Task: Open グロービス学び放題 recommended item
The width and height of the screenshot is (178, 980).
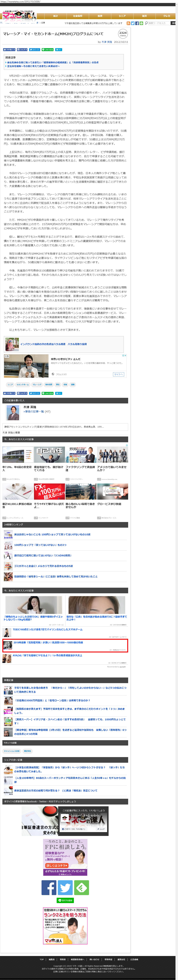Action: 109,504
